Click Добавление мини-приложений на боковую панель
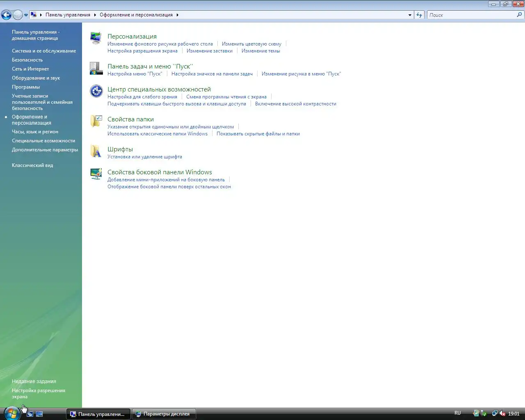 (166, 180)
